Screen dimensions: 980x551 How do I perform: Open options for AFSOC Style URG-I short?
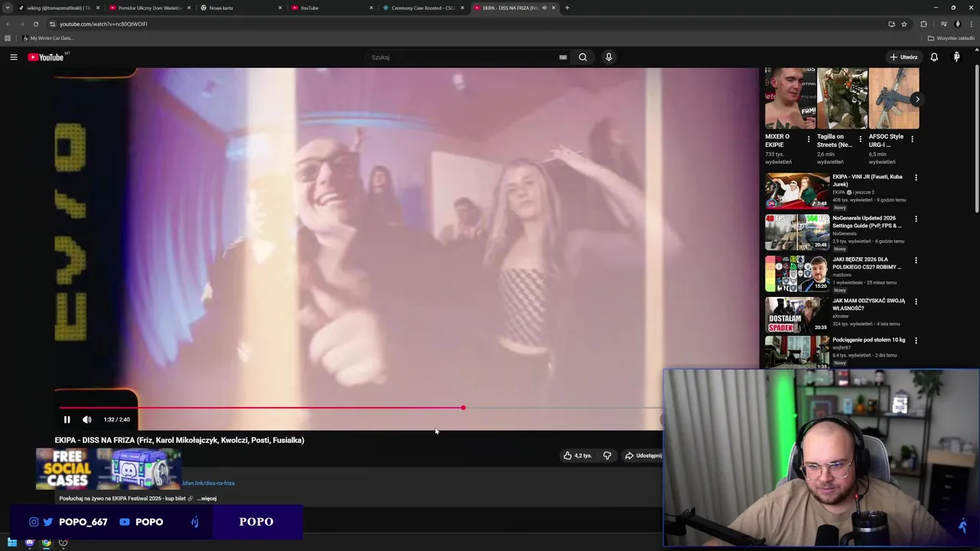click(x=912, y=139)
